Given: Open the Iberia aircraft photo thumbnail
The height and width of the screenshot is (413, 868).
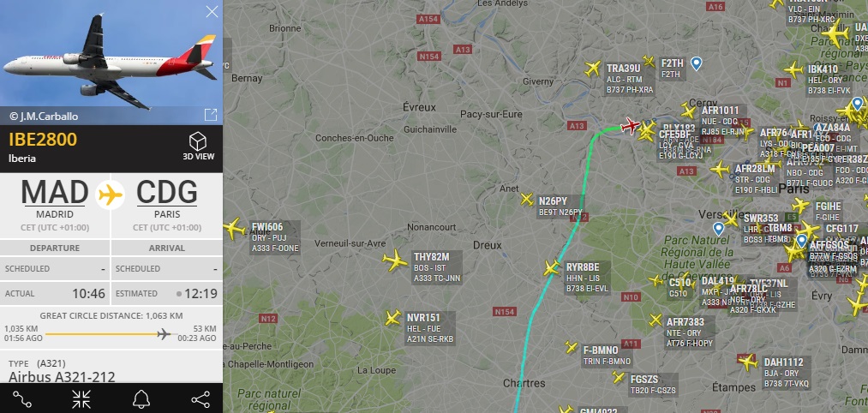Looking at the screenshot, I should coord(111,62).
